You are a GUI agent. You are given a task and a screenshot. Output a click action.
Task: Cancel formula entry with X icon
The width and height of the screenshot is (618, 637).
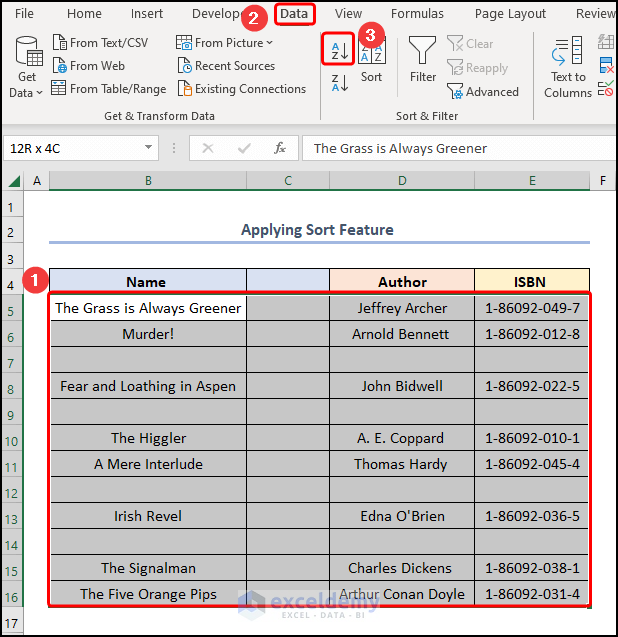pyautogui.click(x=208, y=148)
